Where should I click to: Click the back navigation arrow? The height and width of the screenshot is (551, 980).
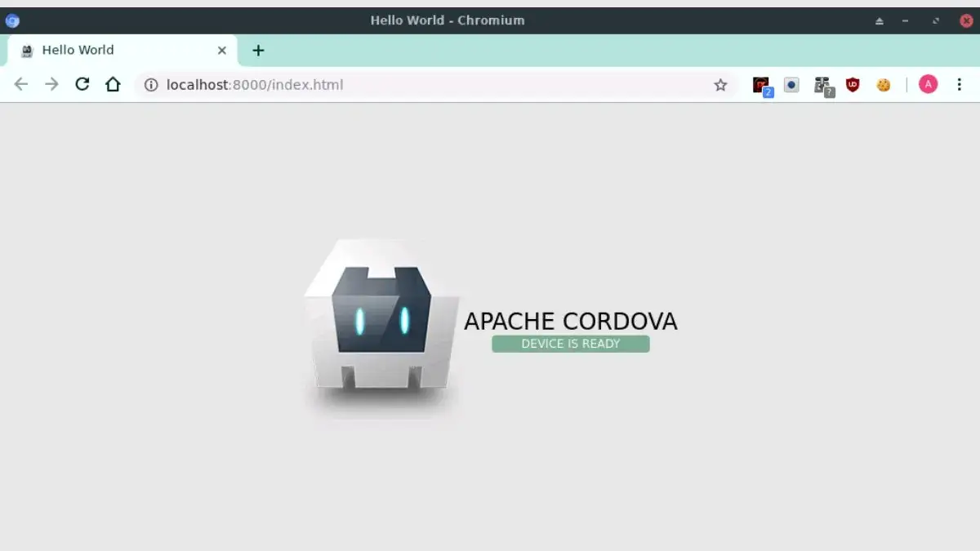[20, 84]
